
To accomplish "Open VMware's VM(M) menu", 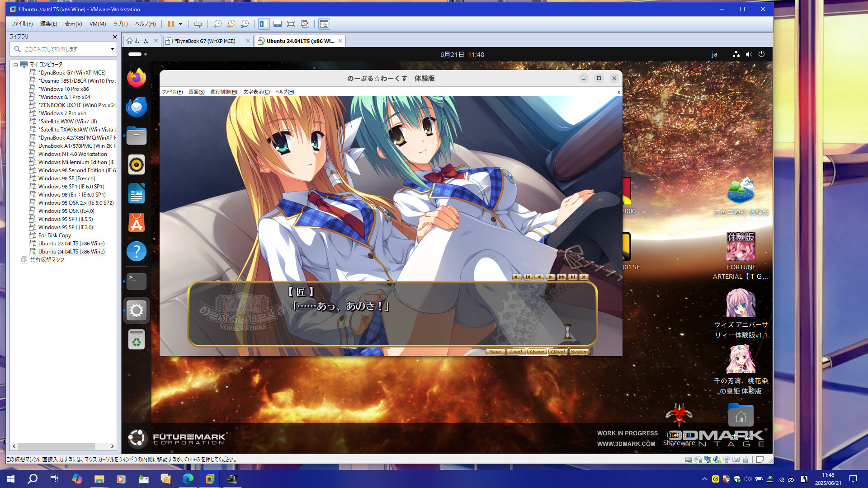I will coord(97,24).
